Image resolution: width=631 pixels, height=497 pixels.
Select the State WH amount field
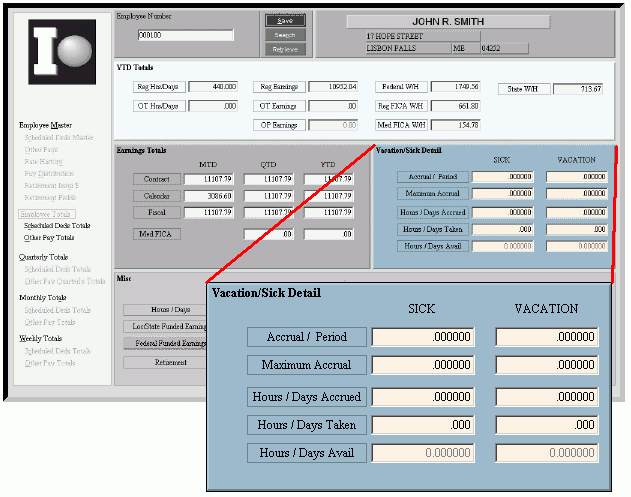coord(578,89)
